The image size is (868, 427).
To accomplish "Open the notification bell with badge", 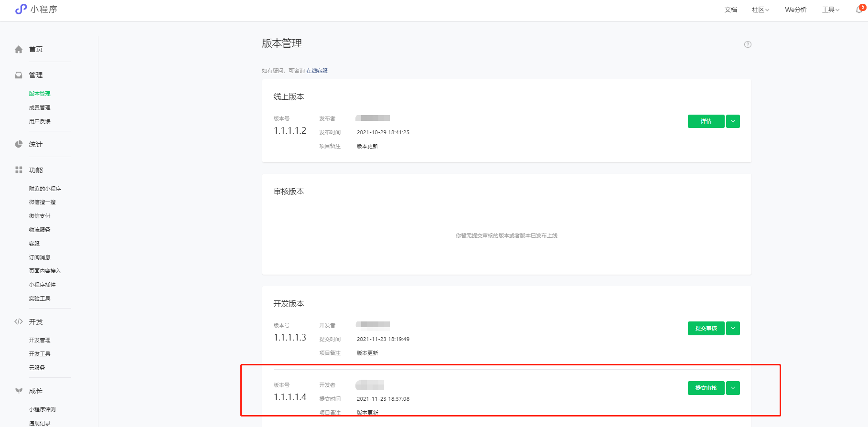I will point(859,10).
